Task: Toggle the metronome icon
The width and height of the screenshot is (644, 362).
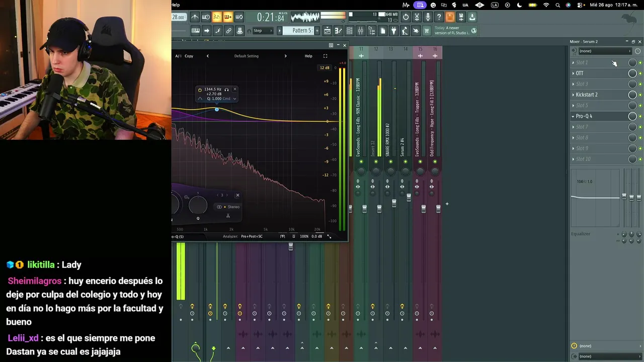Action: 195,17
